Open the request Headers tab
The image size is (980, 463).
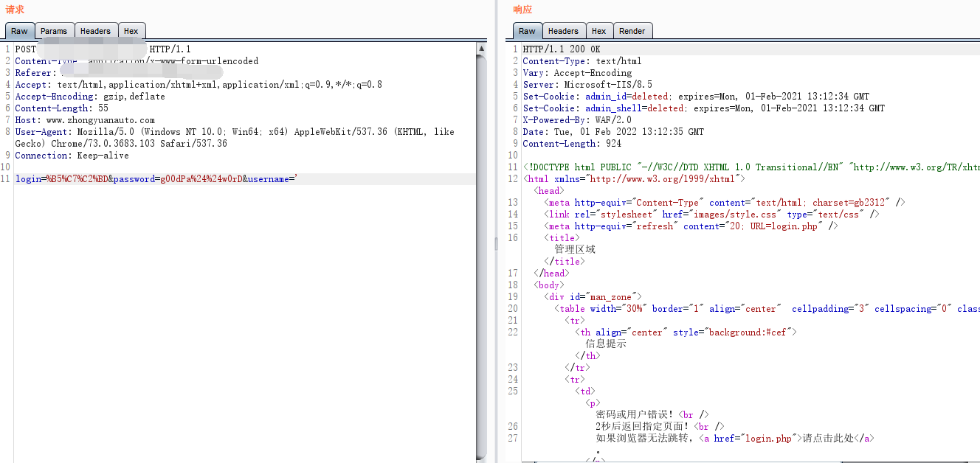point(95,31)
